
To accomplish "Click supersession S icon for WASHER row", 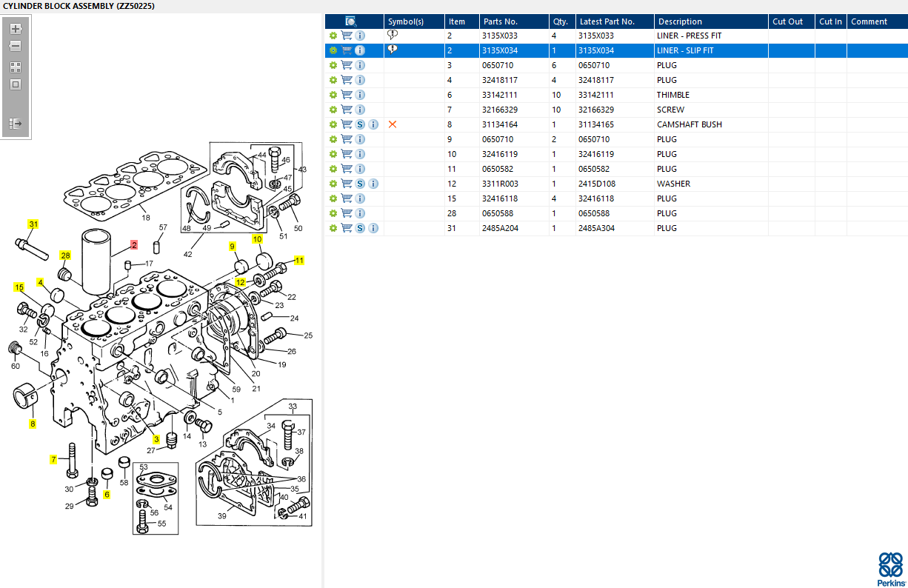I will click(360, 184).
